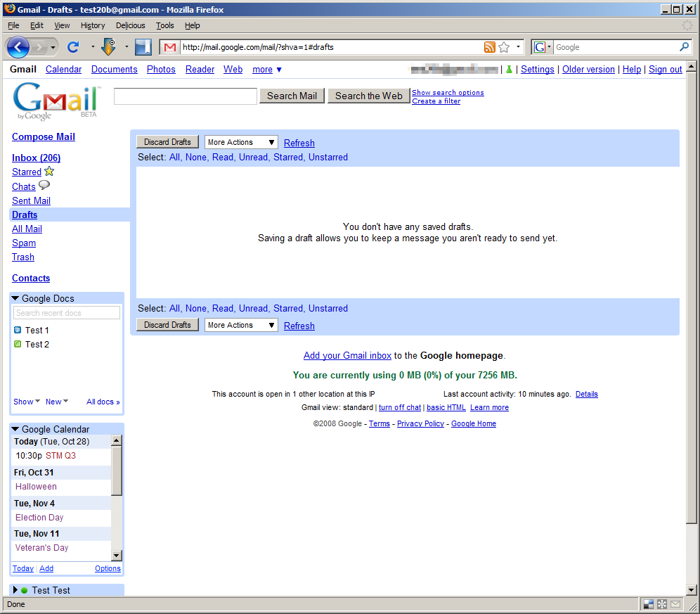
Task: Expand the Test Test chat section
Action: tap(15, 590)
